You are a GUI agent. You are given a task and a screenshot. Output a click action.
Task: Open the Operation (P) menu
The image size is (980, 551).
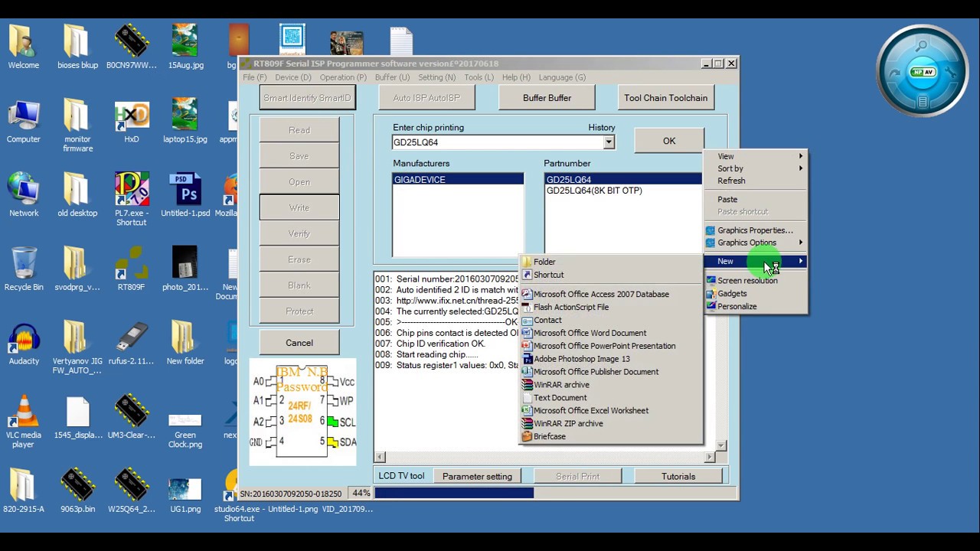[x=343, y=77]
